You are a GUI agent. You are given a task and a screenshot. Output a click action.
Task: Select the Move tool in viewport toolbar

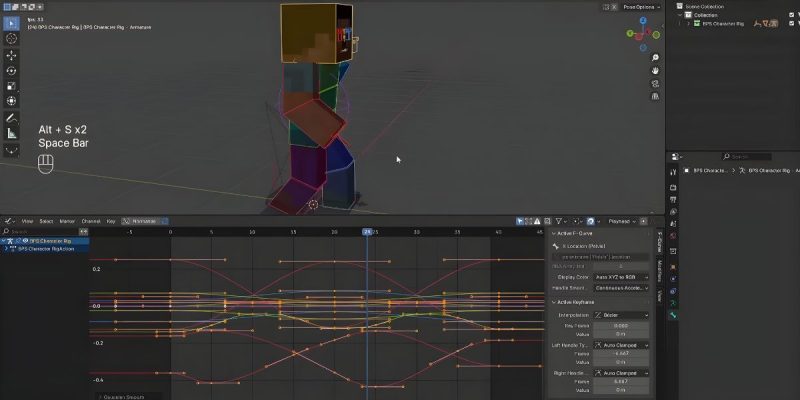coord(11,55)
